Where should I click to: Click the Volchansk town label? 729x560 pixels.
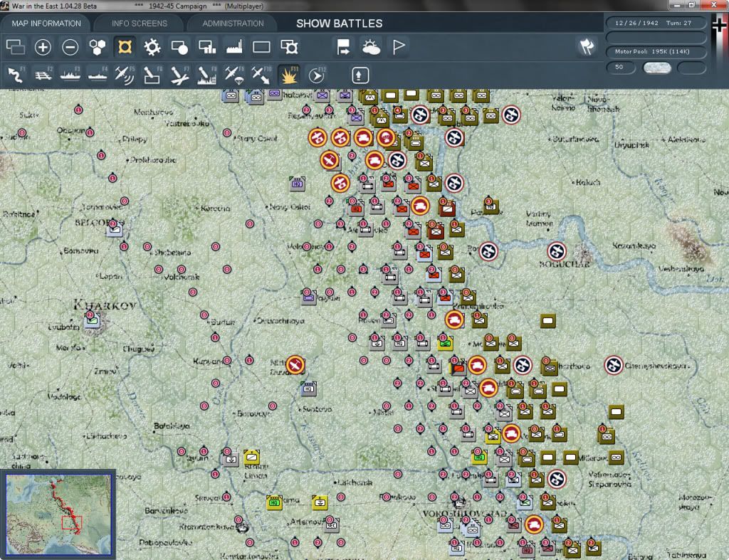pyautogui.click(x=182, y=277)
